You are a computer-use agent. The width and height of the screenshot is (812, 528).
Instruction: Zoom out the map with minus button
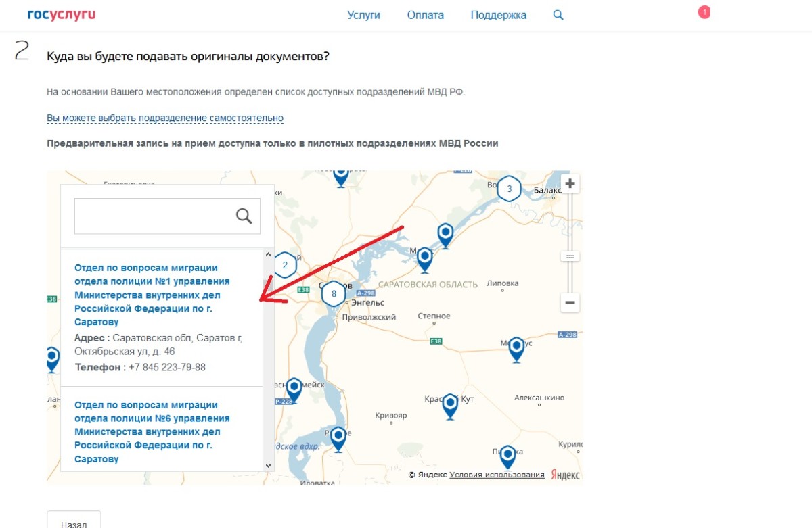click(570, 303)
